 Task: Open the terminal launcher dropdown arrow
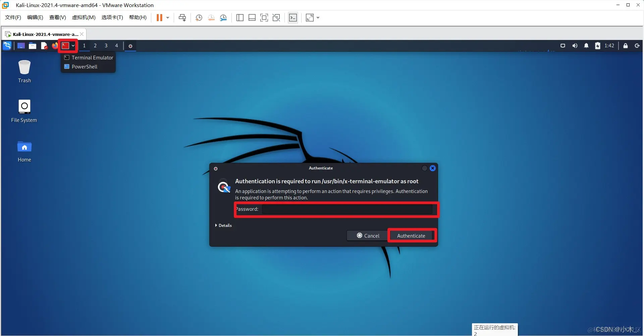pos(73,46)
